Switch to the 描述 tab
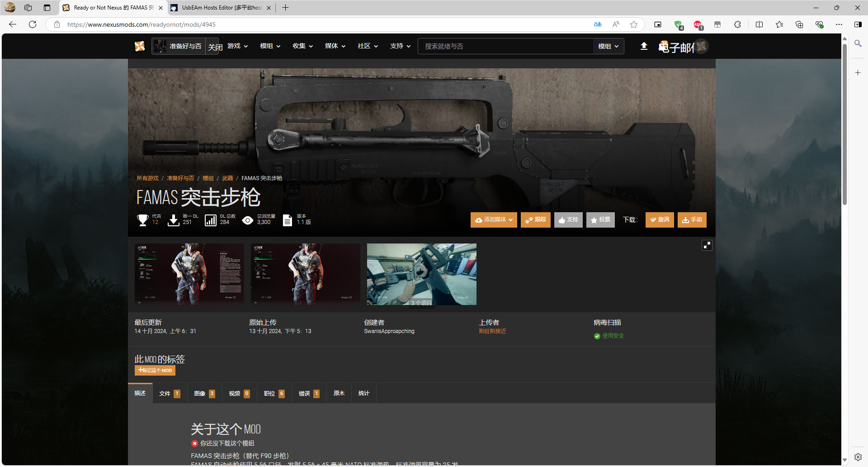Screen dimensions: 868x467 point(140,393)
